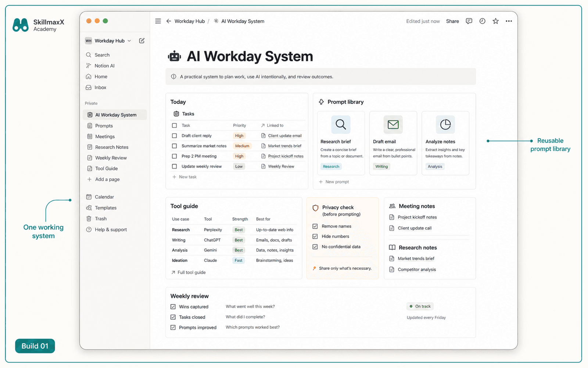Open the On track status selector
This screenshot has width=588, height=368.
click(420, 306)
